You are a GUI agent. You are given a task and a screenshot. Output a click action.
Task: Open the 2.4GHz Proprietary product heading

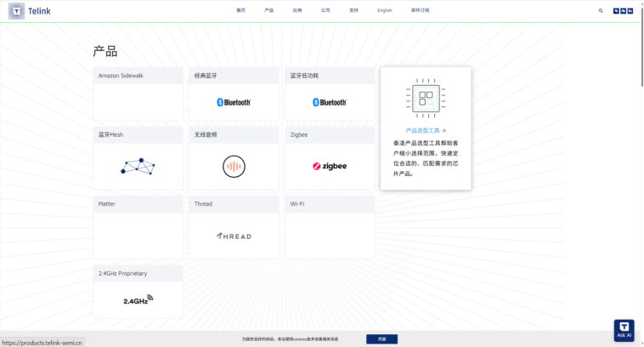(x=123, y=273)
